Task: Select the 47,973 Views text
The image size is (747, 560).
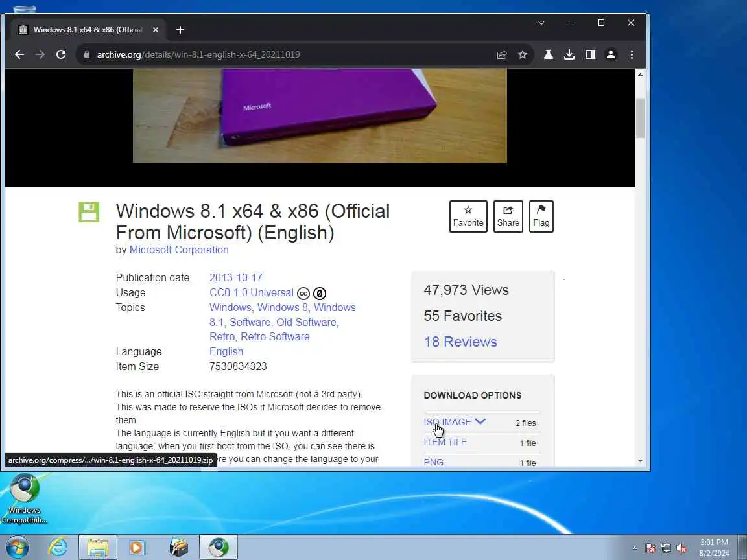Action: (x=466, y=290)
